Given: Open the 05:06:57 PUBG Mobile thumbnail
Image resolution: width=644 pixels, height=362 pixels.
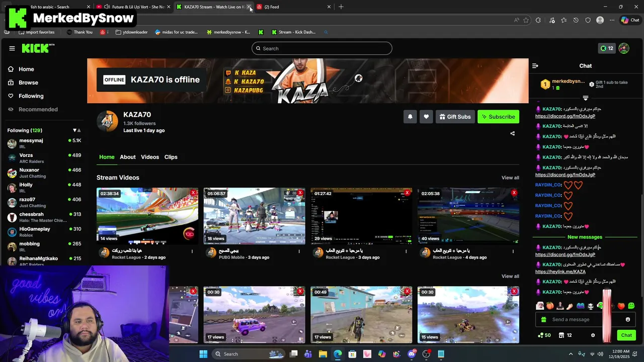Looking at the screenshot, I should pyautogui.click(x=255, y=216).
